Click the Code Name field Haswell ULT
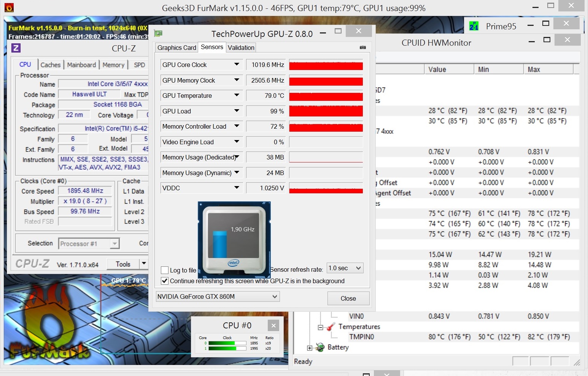The height and width of the screenshot is (376, 588). tap(89, 94)
